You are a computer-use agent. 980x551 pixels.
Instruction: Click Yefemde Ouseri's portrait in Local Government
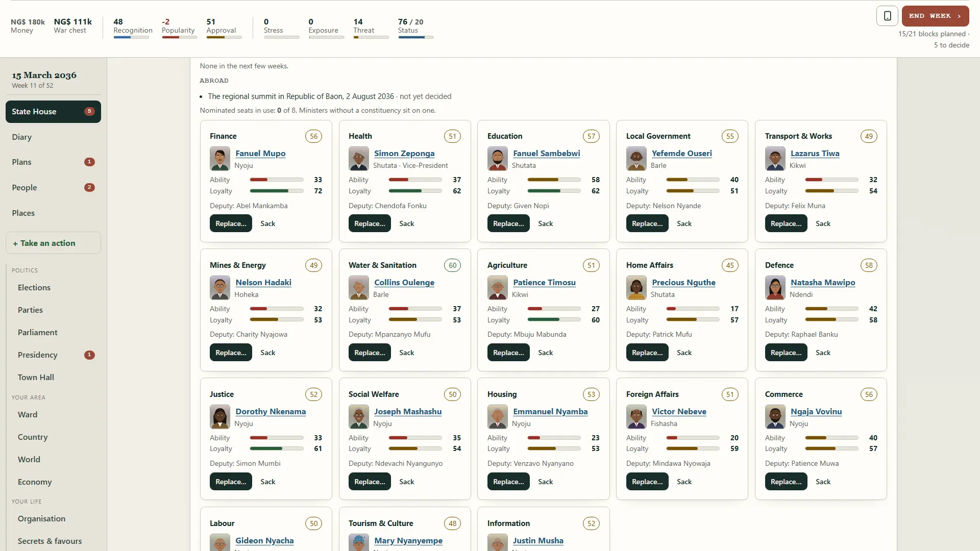pyautogui.click(x=636, y=159)
